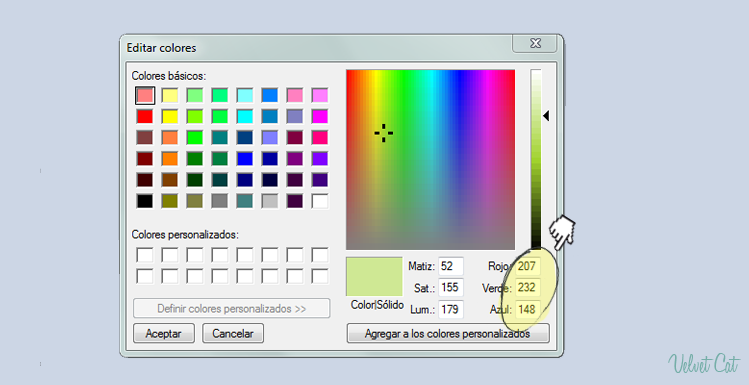The width and height of the screenshot is (749, 385).
Task: Pick the pure blue swatch in fourth row
Action: point(245,159)
